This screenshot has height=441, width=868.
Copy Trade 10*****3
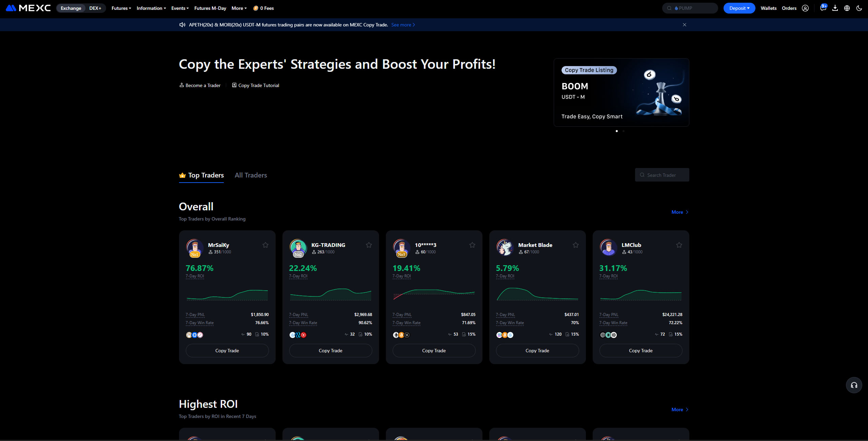434,351
